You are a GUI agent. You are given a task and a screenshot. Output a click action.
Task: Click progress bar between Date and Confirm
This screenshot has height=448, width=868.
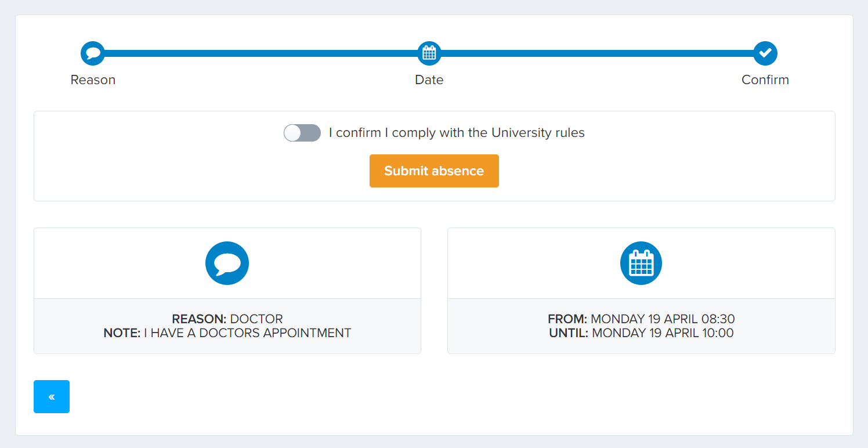tap(598, 53)
